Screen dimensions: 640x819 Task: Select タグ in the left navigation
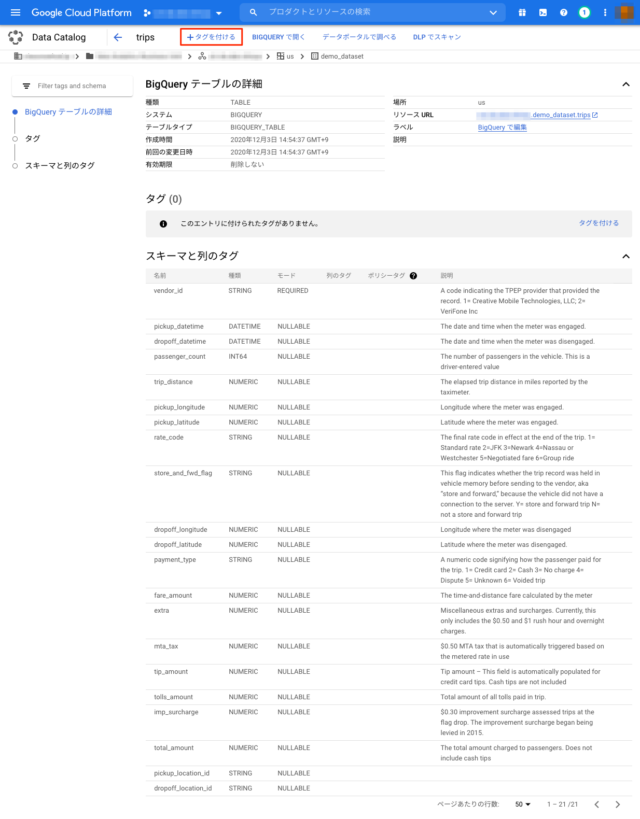(32, 139)
